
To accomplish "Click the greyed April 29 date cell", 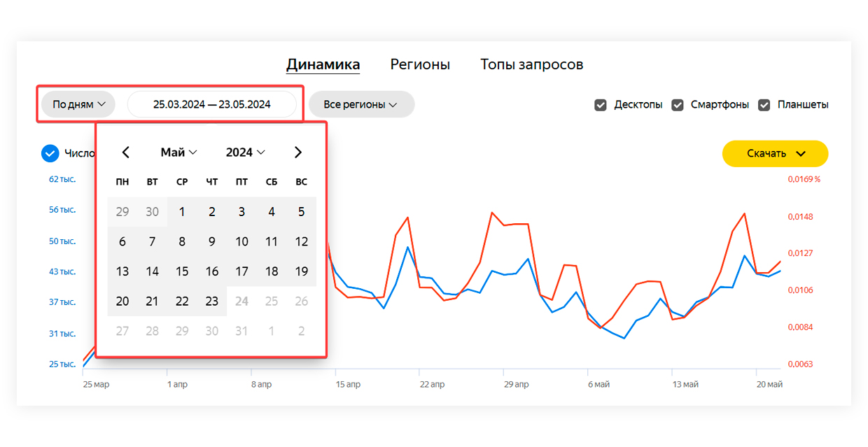I will coord(122,212).
